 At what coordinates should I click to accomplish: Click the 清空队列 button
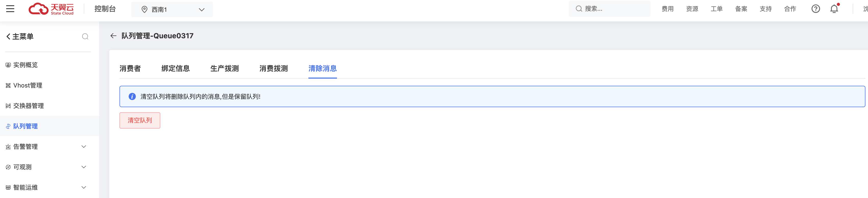point(140,120)
